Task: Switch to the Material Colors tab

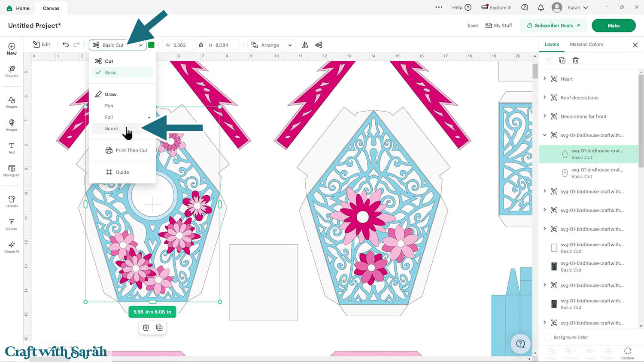Action: coord(586,44)
